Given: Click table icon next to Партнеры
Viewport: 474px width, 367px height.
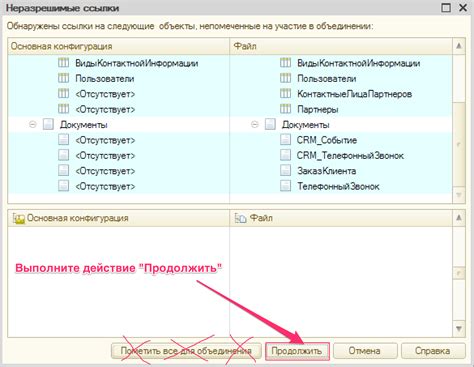Looking at the screenshot, I should [285, 109].
